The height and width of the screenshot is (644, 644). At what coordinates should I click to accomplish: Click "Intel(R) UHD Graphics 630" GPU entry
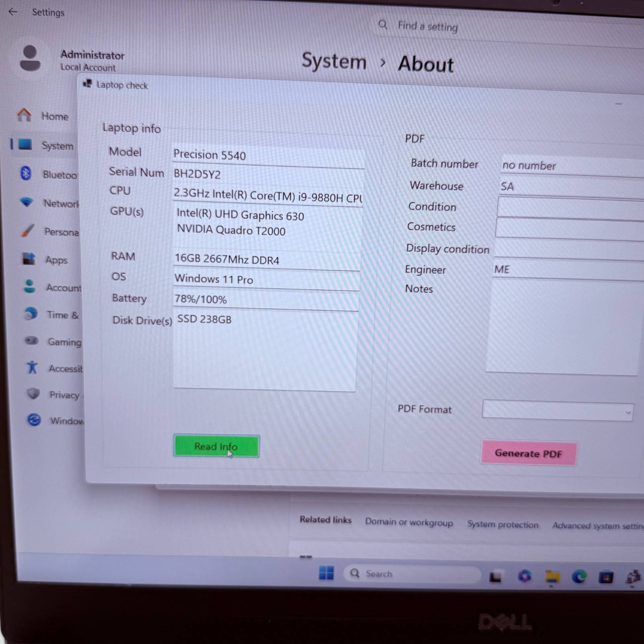click(240, 215)
